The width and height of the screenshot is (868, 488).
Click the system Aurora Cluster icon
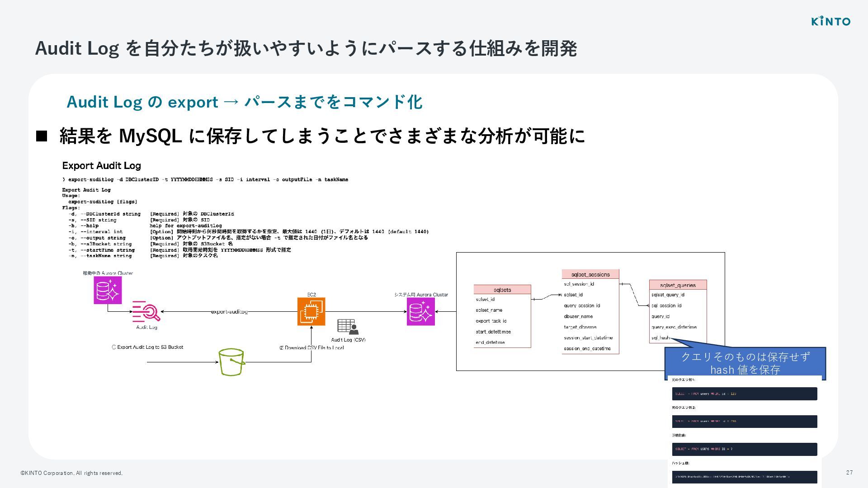[420, 311]
